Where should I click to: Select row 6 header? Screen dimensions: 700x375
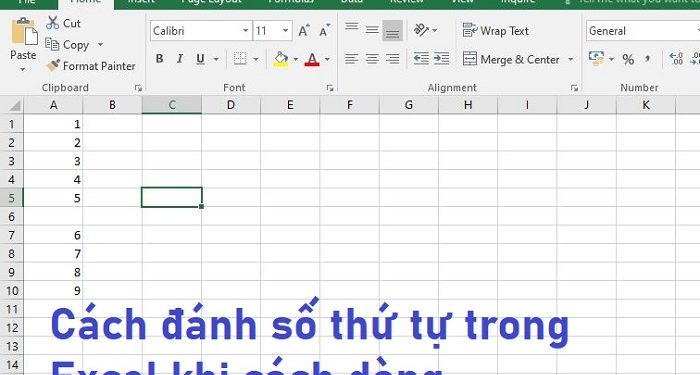tap(12, 217)
